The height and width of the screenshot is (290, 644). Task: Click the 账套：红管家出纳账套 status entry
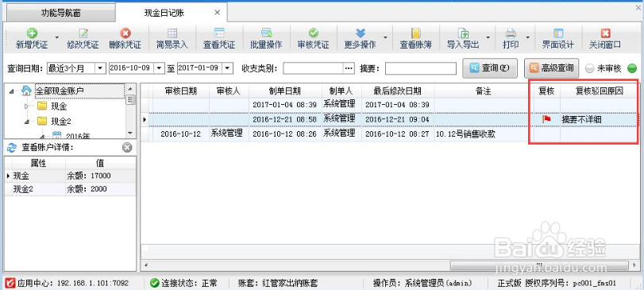[x=278, y=283]
